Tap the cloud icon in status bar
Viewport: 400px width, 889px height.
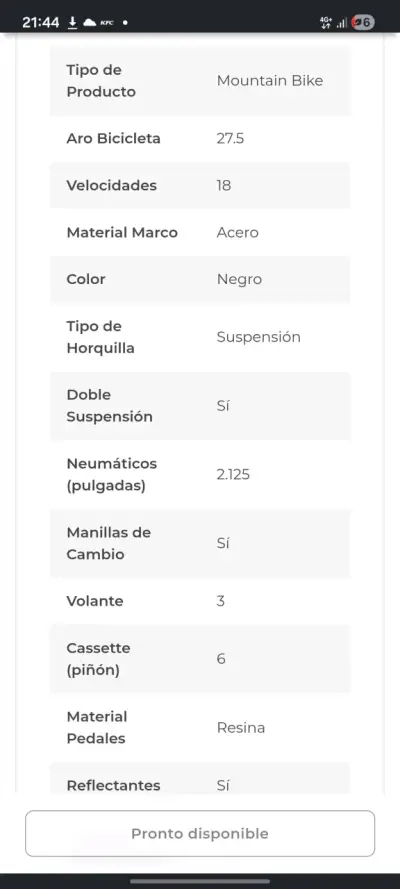[90, 23]
